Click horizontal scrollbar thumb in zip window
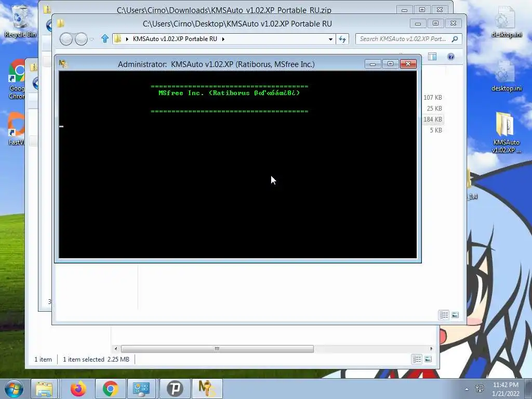The height and width of the screenshot is (399, 532). tap(217, 349)
